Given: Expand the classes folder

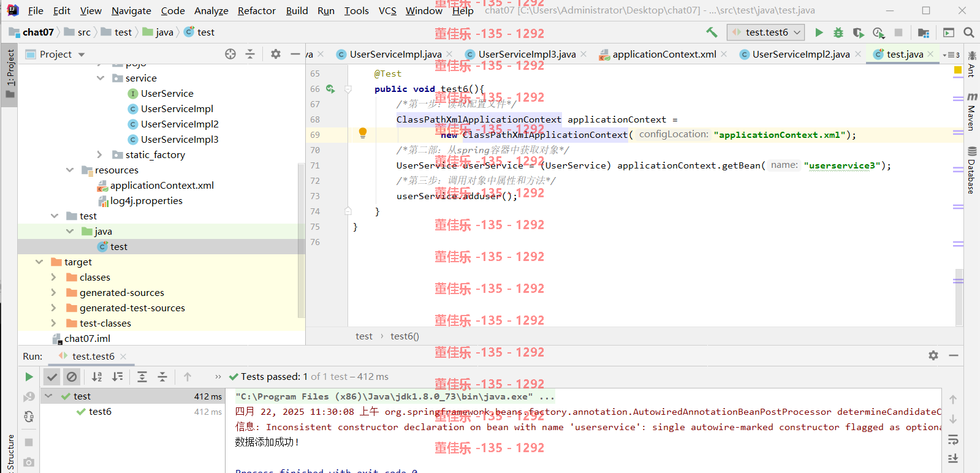Looking at the screenshot, I should coord(54,277).
